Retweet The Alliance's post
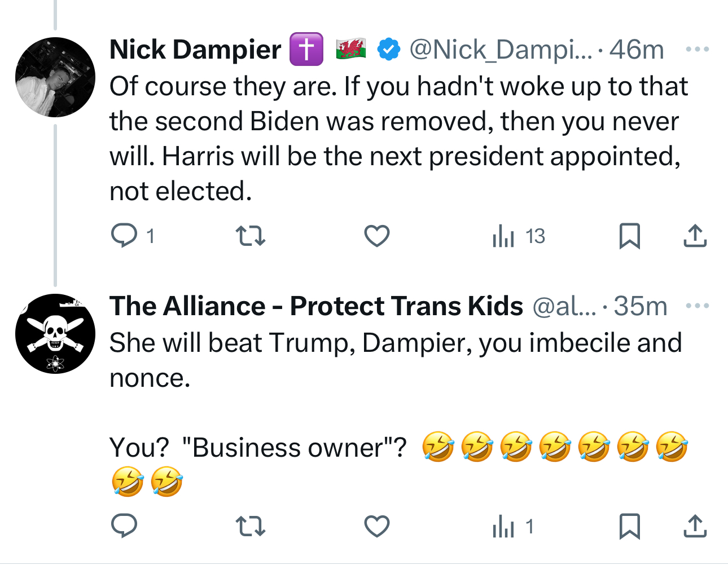This screenshot has width=728, height=574. [x=250, y=526]
